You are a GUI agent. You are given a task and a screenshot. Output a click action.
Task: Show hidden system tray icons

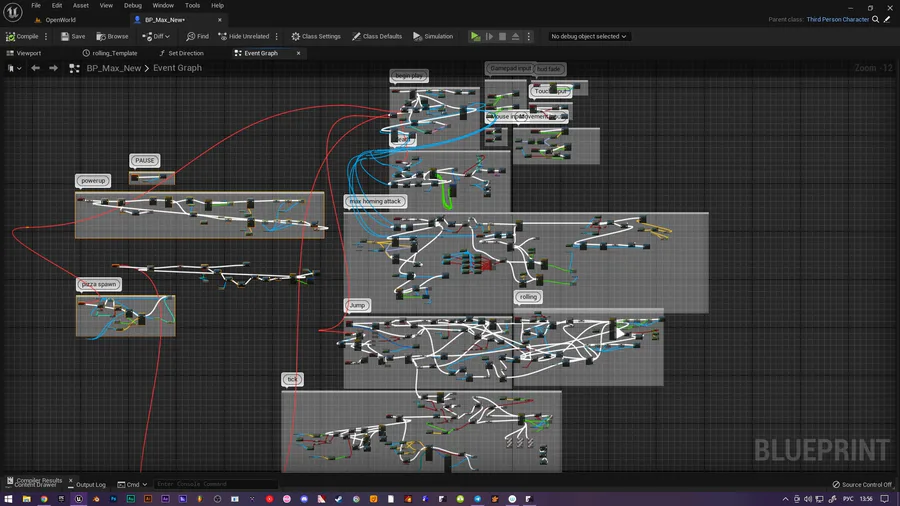(785, 499)
